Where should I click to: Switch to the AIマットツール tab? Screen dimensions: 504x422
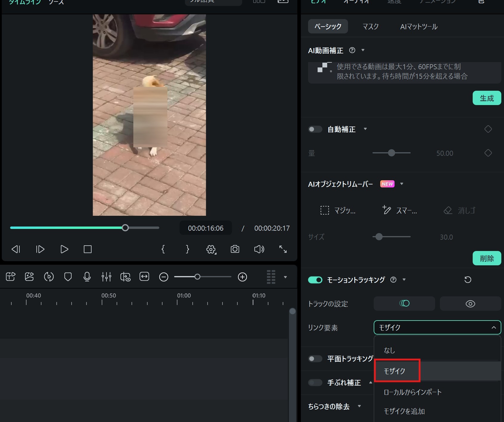tap(419, 27)
